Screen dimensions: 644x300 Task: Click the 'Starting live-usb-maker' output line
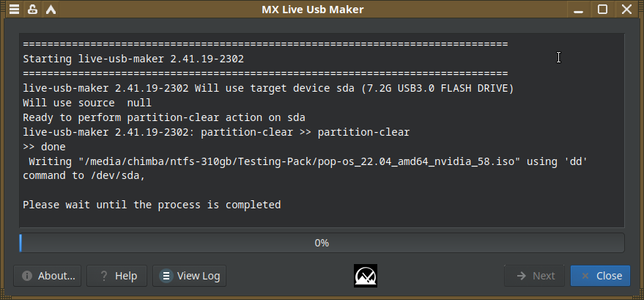click(x=133, y=59)
